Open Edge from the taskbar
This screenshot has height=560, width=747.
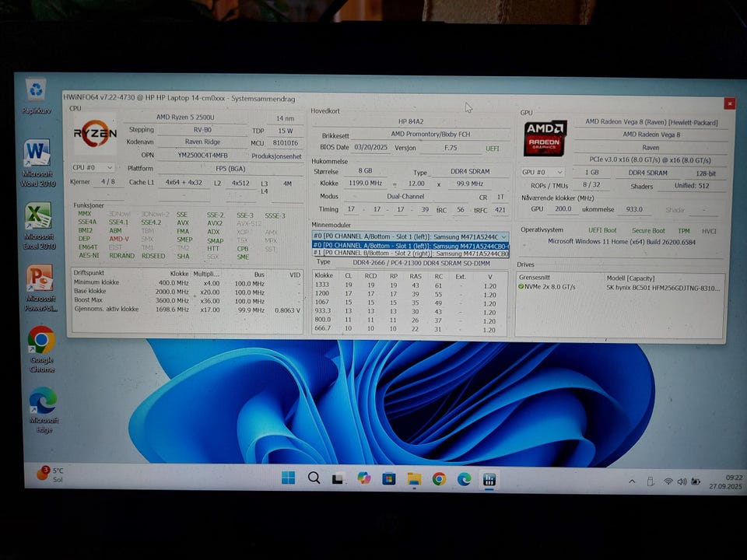pyautogui.click(x=464, y=479)
